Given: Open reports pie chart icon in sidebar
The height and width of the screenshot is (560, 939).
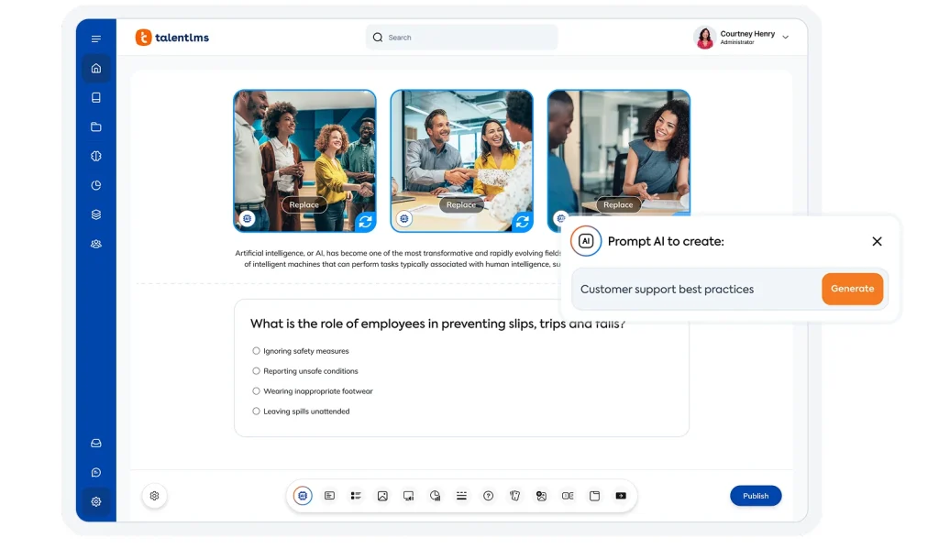Looking at the screenshot, I should [96, 185].
